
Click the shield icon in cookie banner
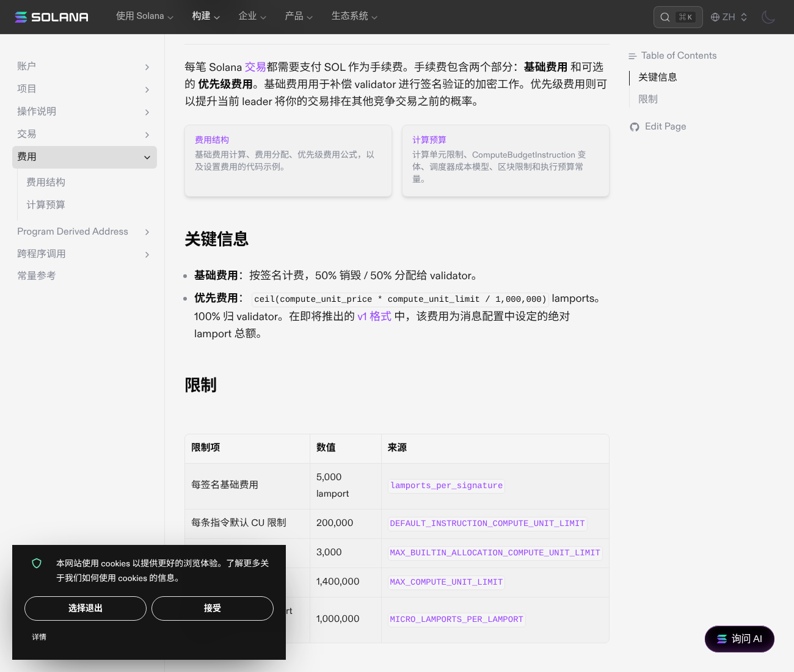click(37, 563)
